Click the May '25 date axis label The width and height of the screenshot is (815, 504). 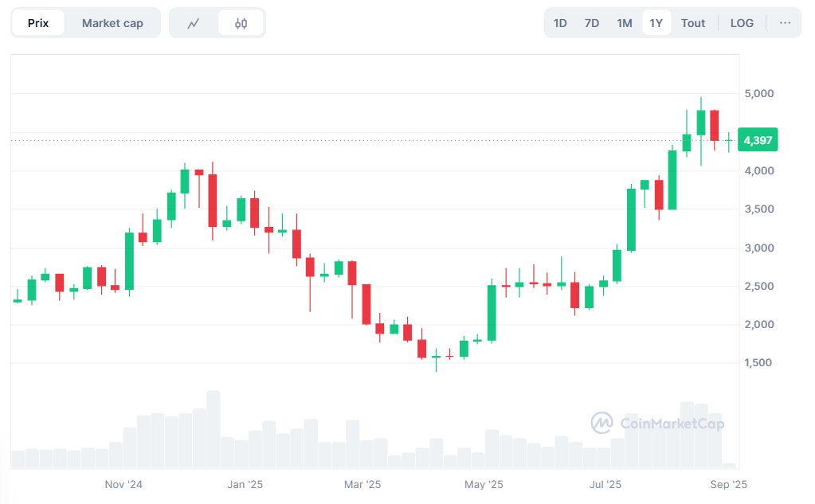coord(484,484)
